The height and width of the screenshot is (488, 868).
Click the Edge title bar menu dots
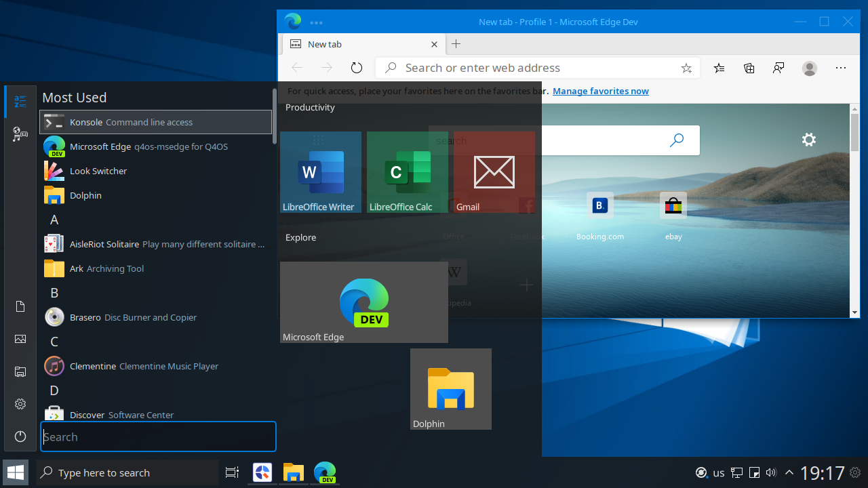click(x=316, y=22)
